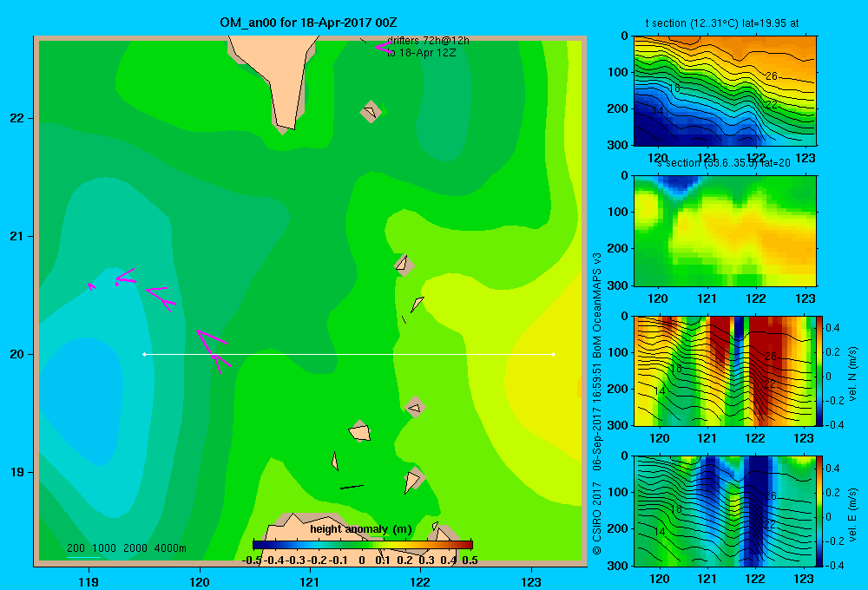This screenshot has width=868, height=590.
Task: Click the leftmost small magenta drifter near 119°E
Action: point(91,286)
